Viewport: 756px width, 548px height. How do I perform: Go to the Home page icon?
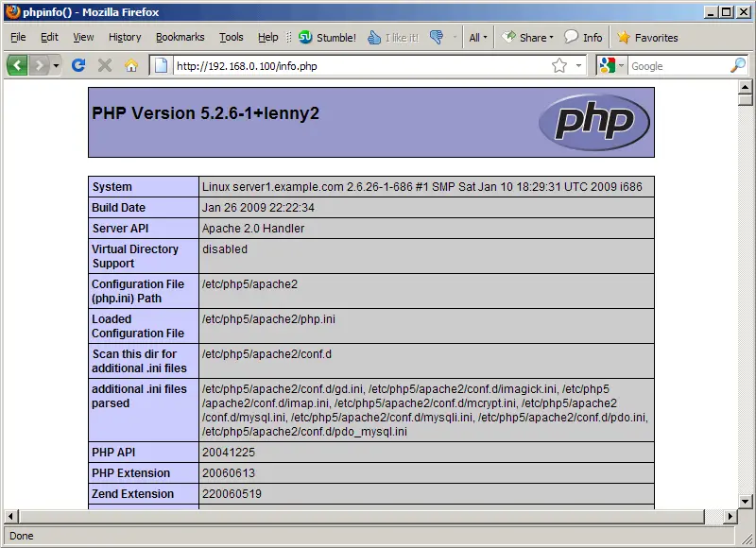click(x=131, y=65)
